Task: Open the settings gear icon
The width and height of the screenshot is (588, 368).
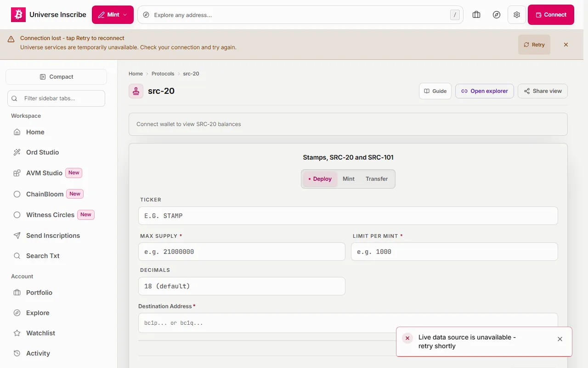Action: point(517,15)
